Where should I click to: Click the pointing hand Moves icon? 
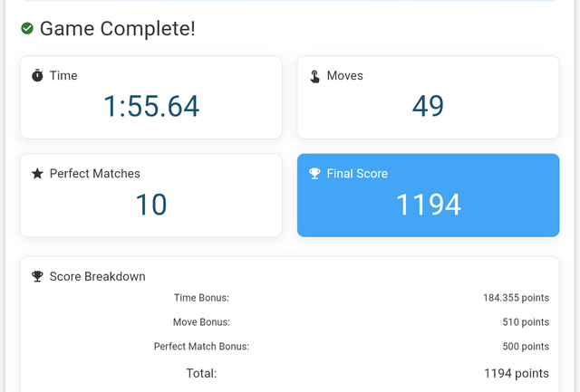(314, 76)
